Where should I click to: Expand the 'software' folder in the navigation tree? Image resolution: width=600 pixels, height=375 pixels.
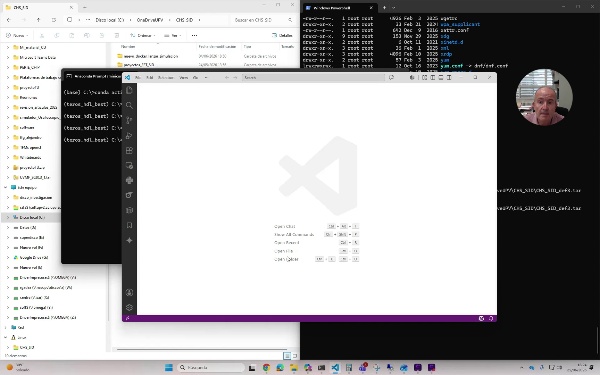coord(8,127)
